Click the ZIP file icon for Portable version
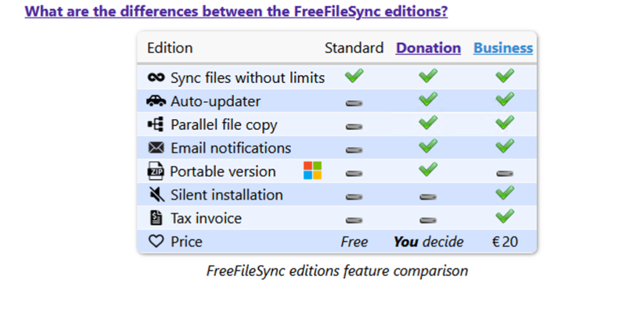The width and height of the screenshot is (644, 316). tap(156, 171)
